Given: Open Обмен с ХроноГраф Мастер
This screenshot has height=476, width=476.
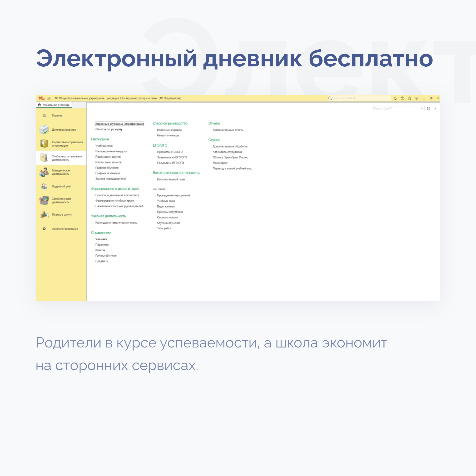Looking at the screenshot, I should 230,157.
